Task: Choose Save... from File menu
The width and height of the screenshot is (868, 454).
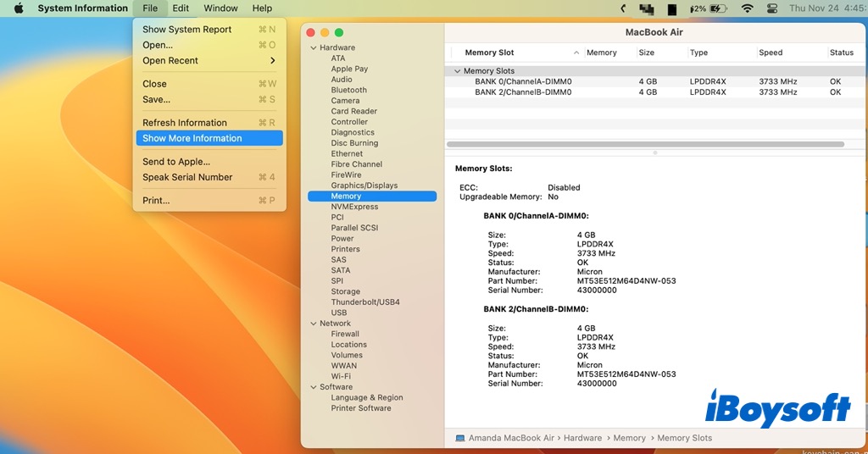Action: tap(209, 100)
